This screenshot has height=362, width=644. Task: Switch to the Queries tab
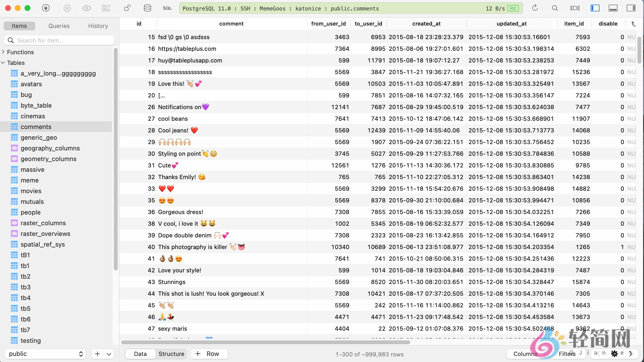tap(59, 26)
